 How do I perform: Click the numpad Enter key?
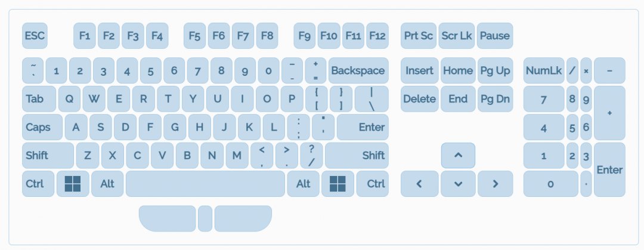coord(609,169)
